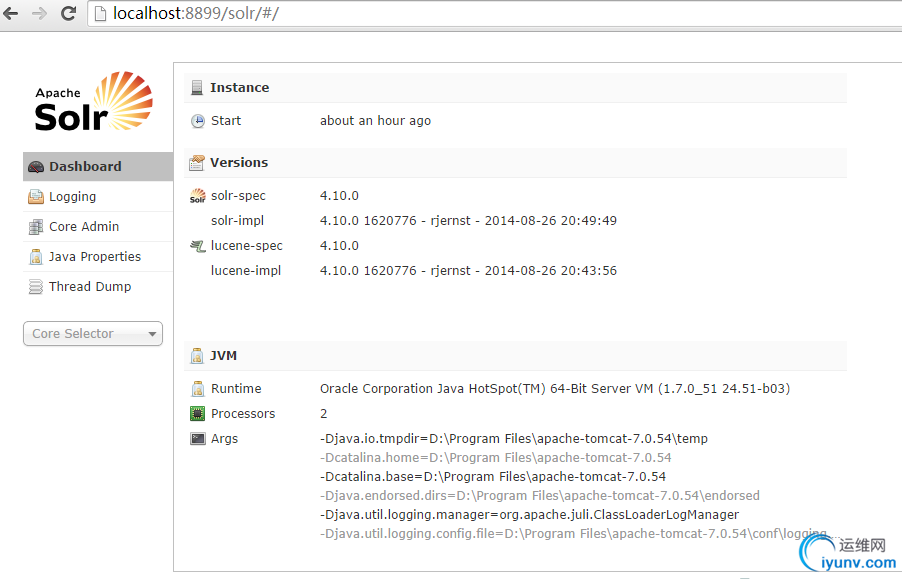This screenshot has height=579, width=902.
Task: Click the Core Admin server icon
Action: 36,227
